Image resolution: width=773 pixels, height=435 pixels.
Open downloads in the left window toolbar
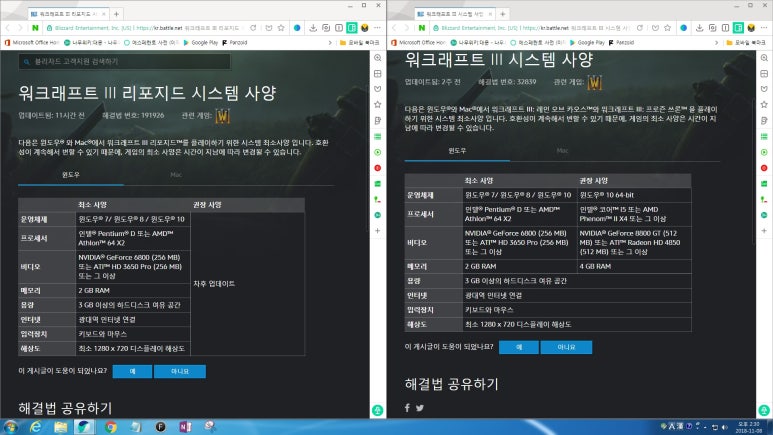(x=313, y=28)
